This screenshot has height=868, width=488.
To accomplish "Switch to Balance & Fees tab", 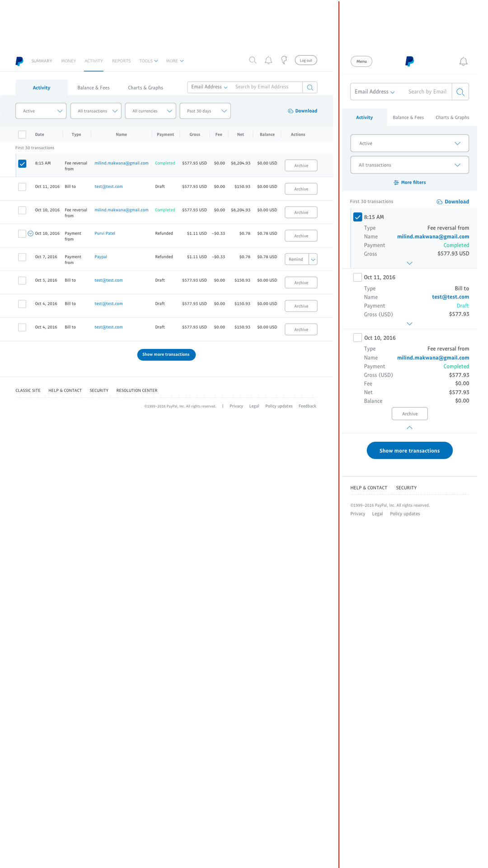I will [x=93, y=88].
